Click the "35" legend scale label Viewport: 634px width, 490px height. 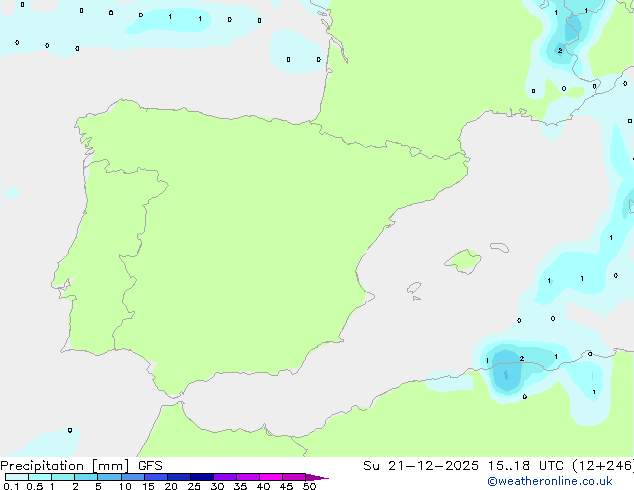pyautogui.click(x=240, y=486)
